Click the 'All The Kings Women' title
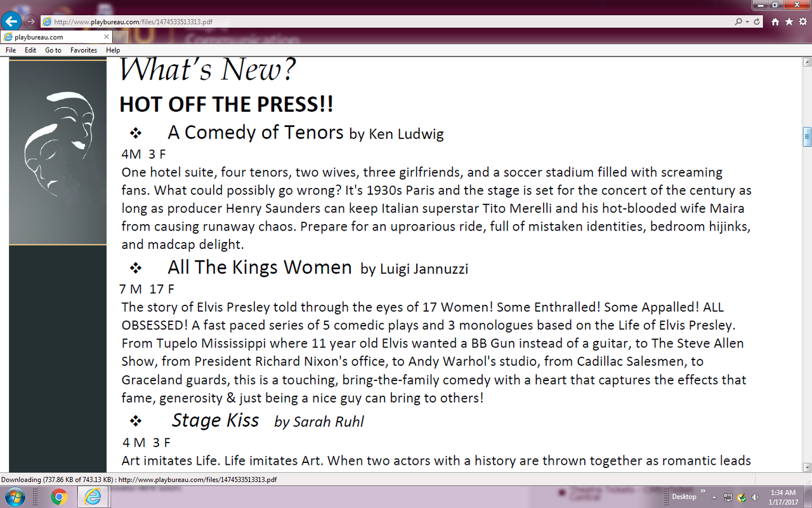This screenshot has height=508, width=812. [259, 267]
